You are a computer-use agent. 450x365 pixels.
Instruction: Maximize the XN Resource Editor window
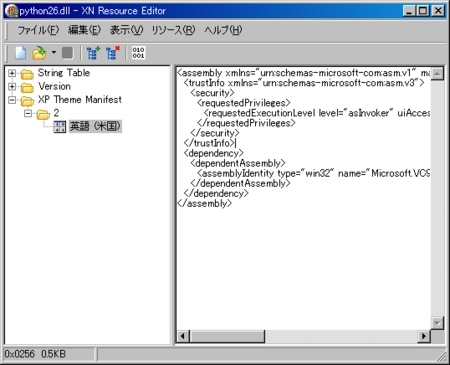pos(423,11)
